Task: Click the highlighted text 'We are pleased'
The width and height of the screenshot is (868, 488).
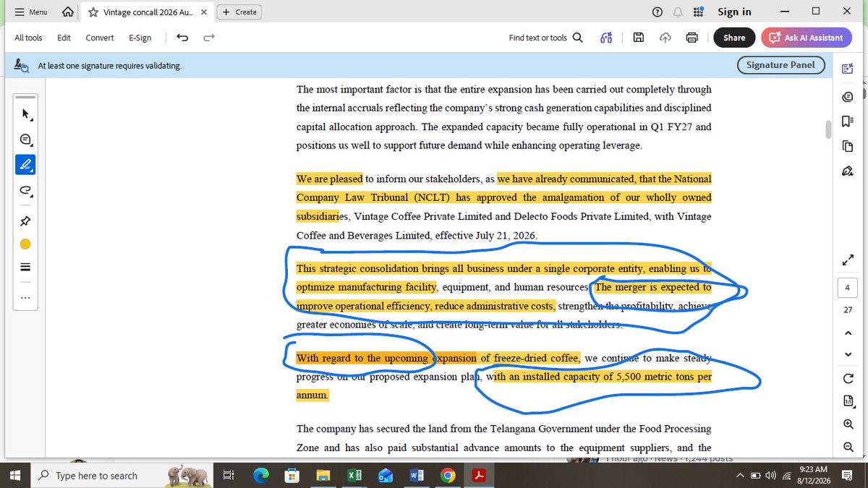Action: 330,179
